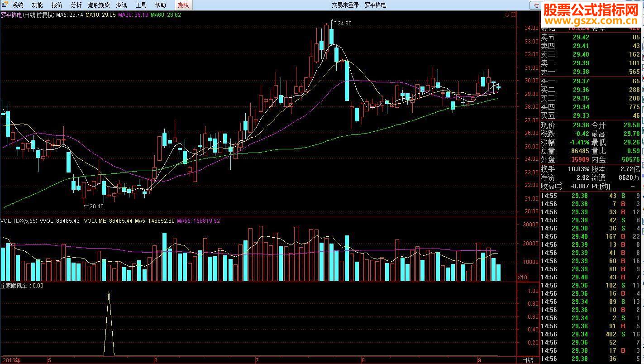Open the 分析 menu
This screenshot has width=644, height=364.
[76, 5]
